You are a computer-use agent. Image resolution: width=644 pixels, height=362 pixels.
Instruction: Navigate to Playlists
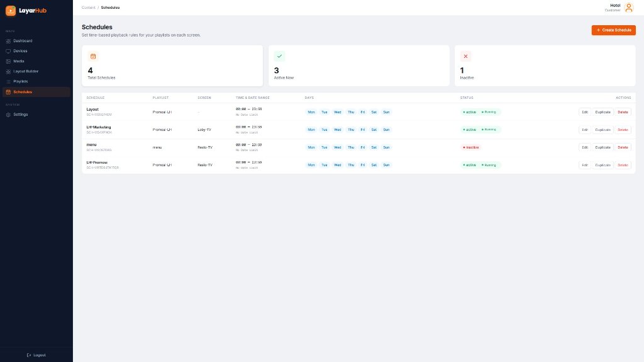click(x=36, y=81)
